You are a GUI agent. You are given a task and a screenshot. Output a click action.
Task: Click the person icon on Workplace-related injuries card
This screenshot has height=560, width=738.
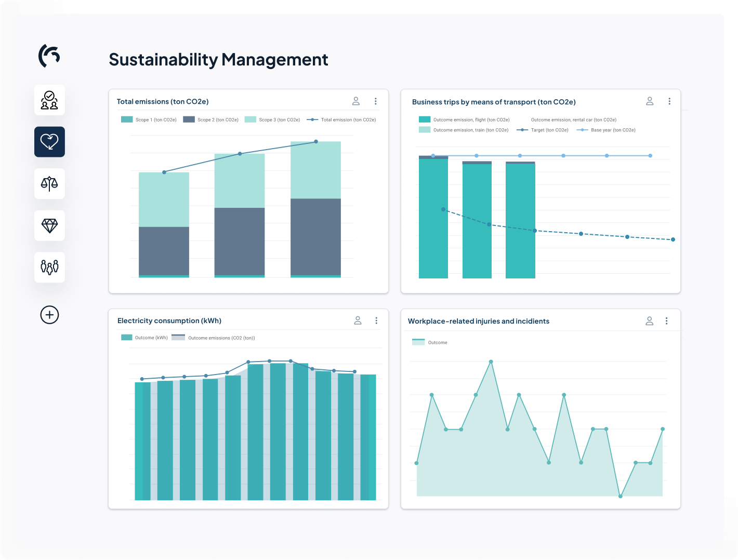click(x=649, y=321)
